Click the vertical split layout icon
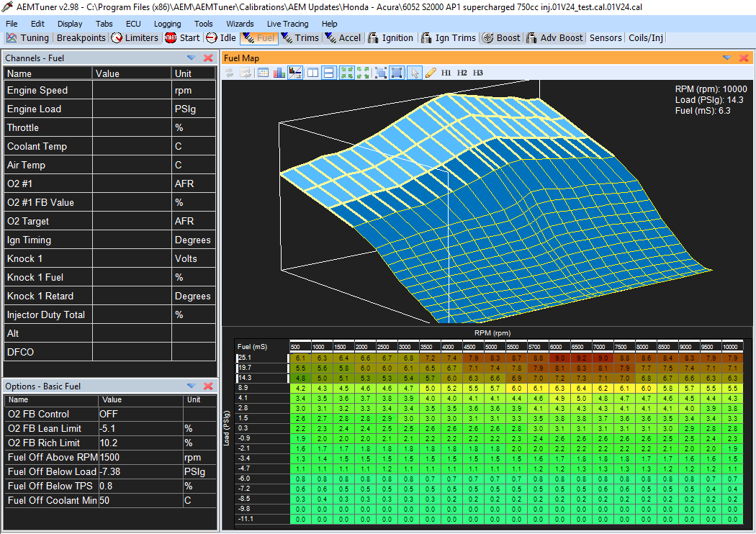The image size is (756, 534). pos(312,73)
